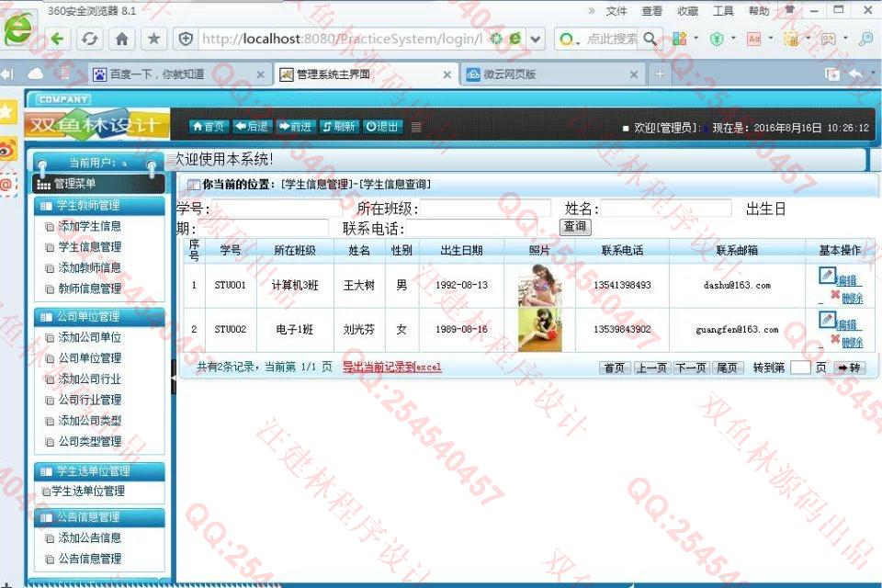The height and width of the screenshot is (588, 882).
Task: Click the cloud icon on the tab bar
Action: 35,73
